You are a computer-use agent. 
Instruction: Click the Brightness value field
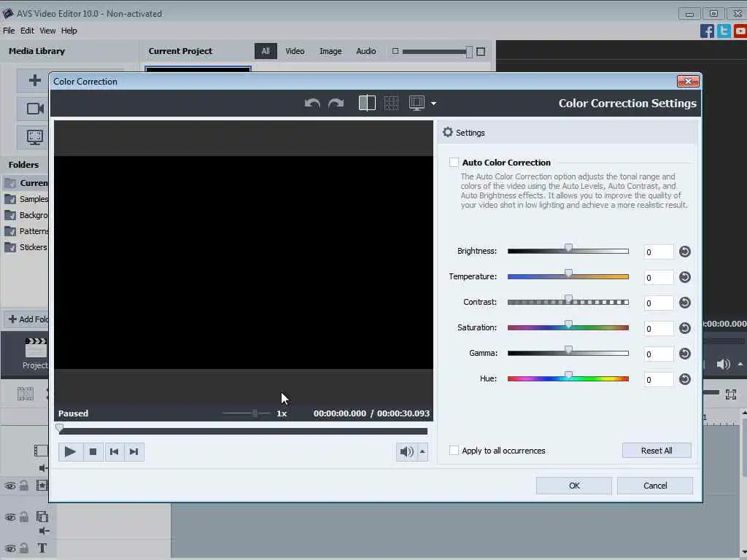click(x=659, y=252)
